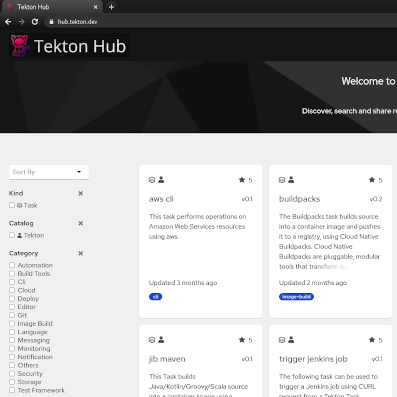397x397 pixels.
Task: Open the aws cli task title
Action: pyautogui.click(x=161, y=199)
